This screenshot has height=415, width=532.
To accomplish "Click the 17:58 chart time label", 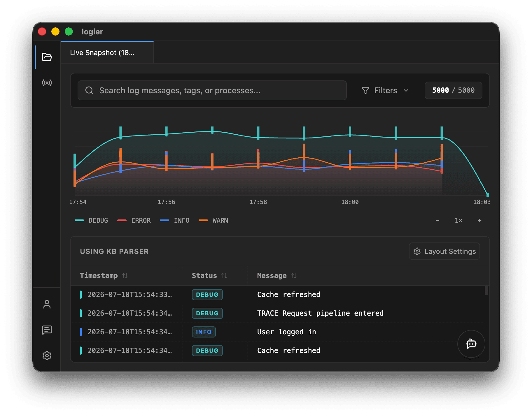I will click(x=258, y=202).
